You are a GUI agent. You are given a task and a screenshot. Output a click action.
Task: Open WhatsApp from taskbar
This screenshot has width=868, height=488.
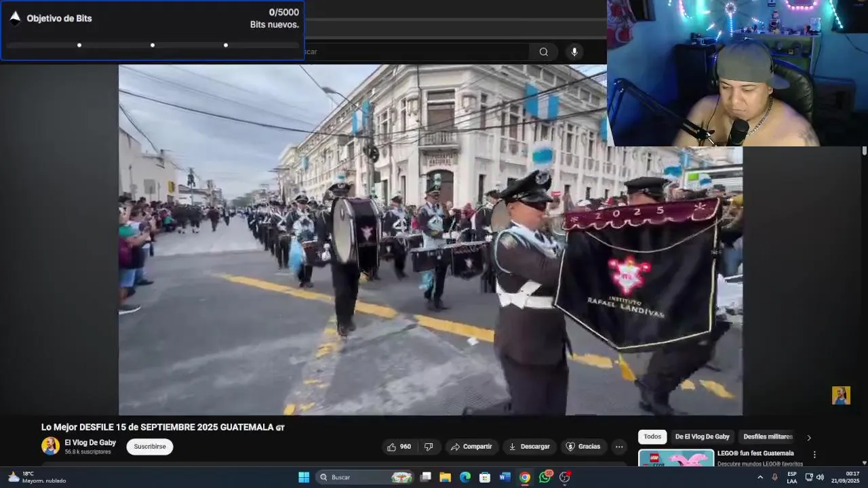coord(545,477)
